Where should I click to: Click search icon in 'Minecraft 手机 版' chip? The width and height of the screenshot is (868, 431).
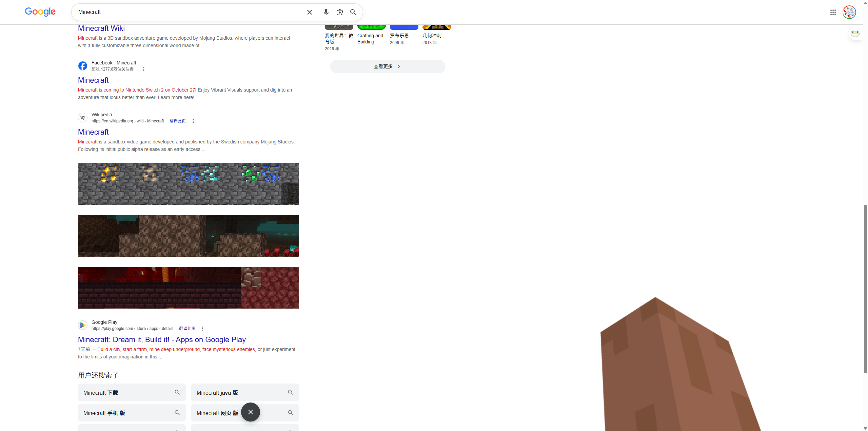point(177,413)
